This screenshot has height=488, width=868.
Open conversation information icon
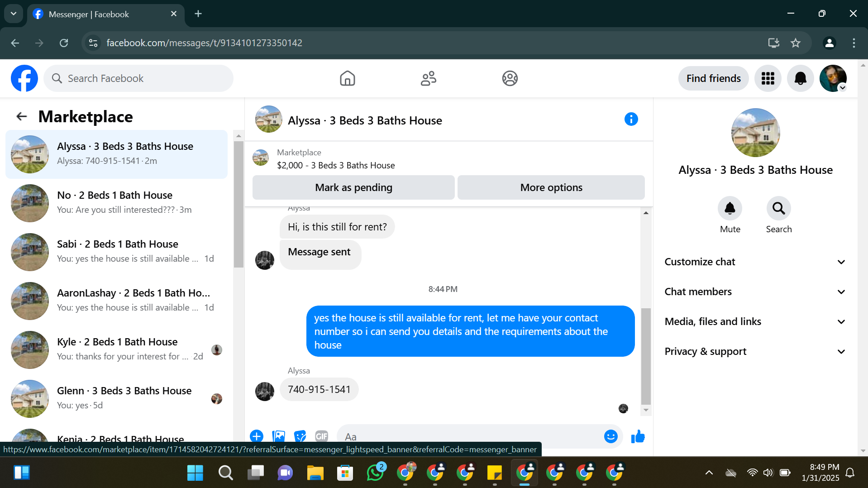point(631,119)
